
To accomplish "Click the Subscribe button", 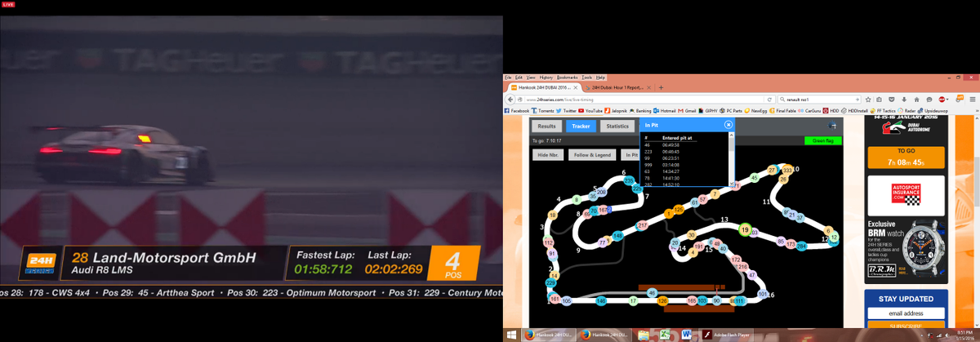I will point(906,326).
